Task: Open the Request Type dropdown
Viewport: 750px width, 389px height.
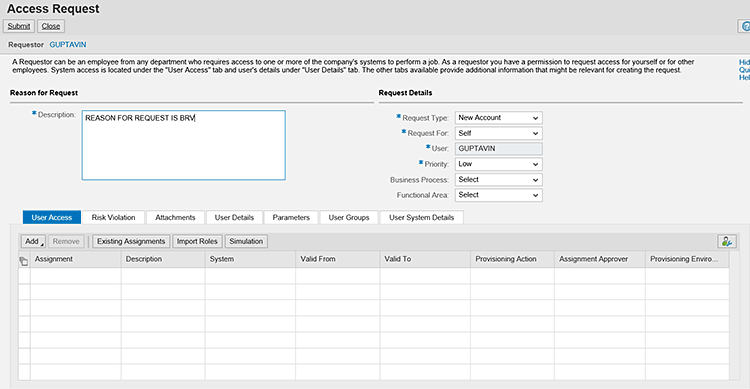Action: pyautogui.click(x=498, y=118)
